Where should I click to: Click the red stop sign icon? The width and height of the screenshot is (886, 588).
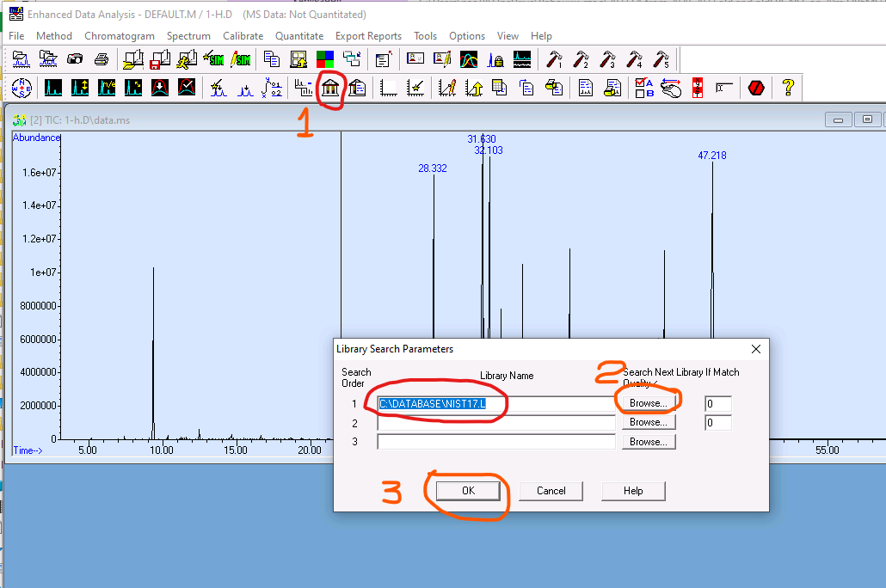756,88
